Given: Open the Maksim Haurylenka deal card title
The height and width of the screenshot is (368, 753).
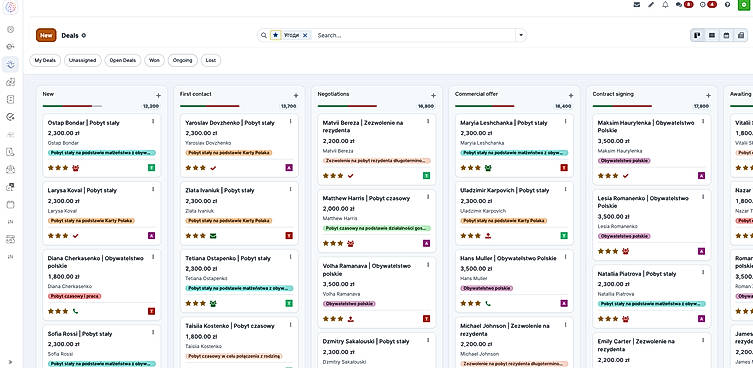Looking at the screenshot, I should coord(645,127).
